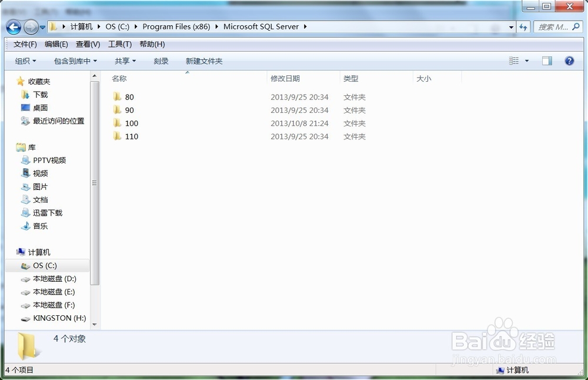Open the 文件(F) menu
This screenshot has width=588, height=380.
pyautogui.click(x=25, y=44)
